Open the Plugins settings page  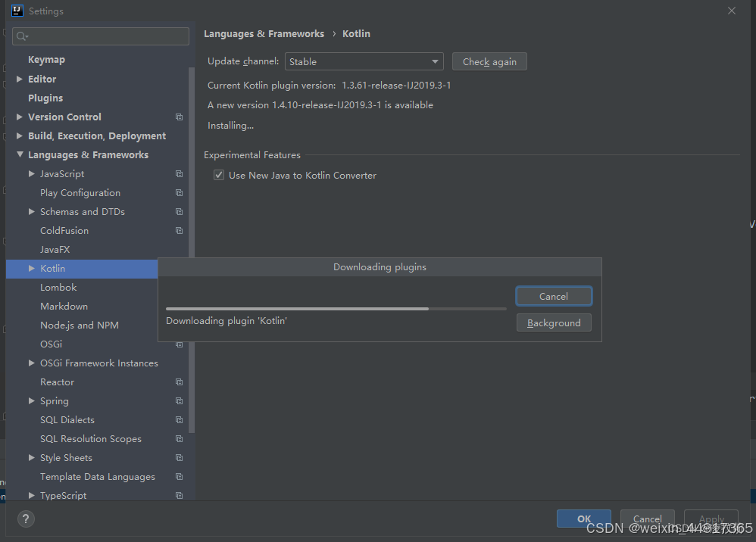point(45,98)
